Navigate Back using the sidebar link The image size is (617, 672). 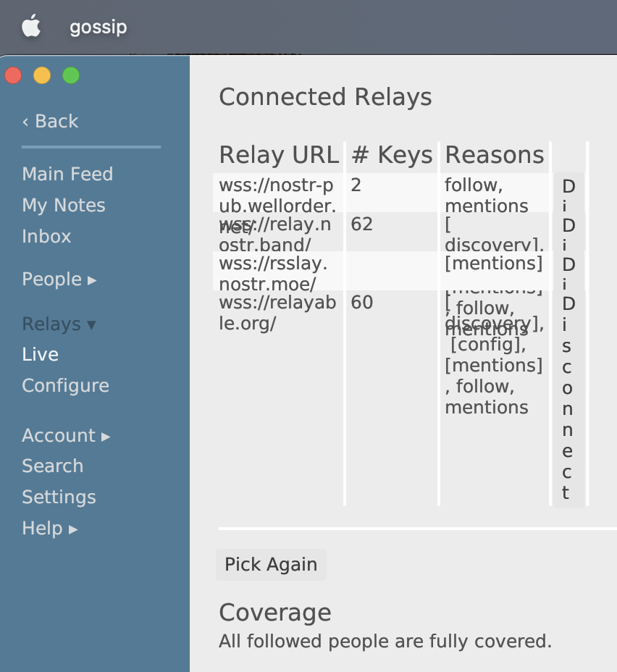pos(50,121)
